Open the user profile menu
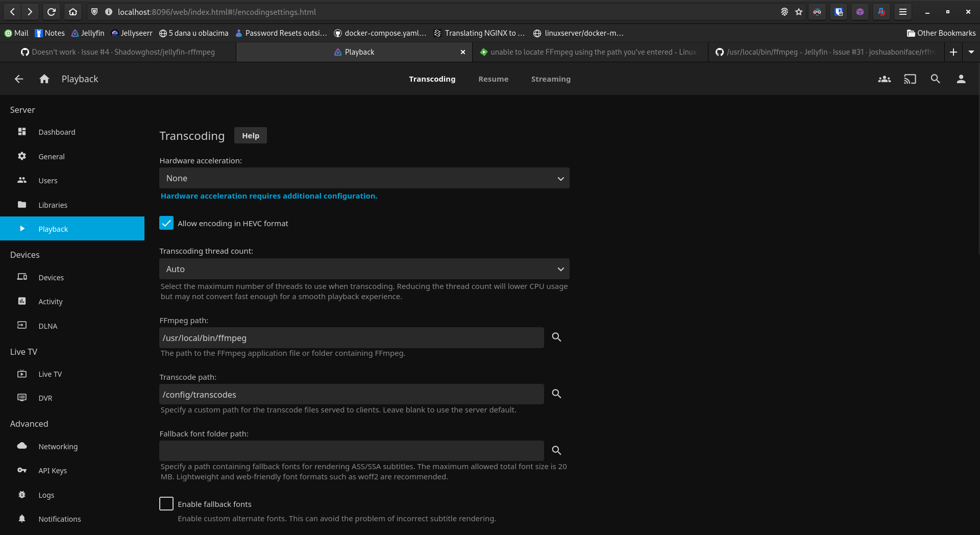 coord(960,79)
